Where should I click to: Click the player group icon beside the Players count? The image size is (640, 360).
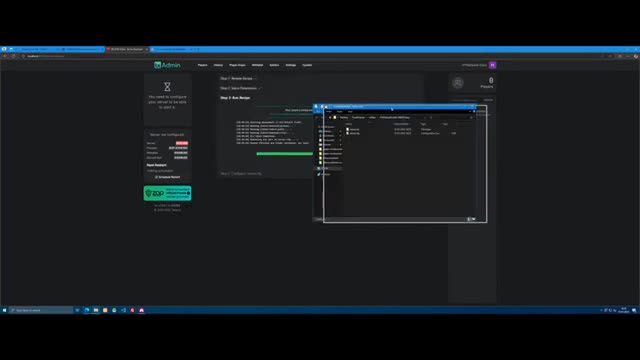pyautogui.click(x=458, y=83)
